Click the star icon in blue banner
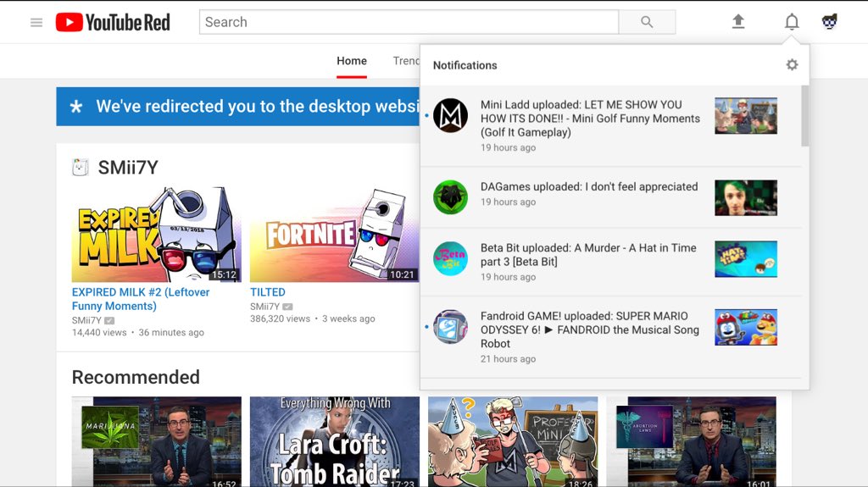Screen dimensions: 868x487 click(76, 106)
